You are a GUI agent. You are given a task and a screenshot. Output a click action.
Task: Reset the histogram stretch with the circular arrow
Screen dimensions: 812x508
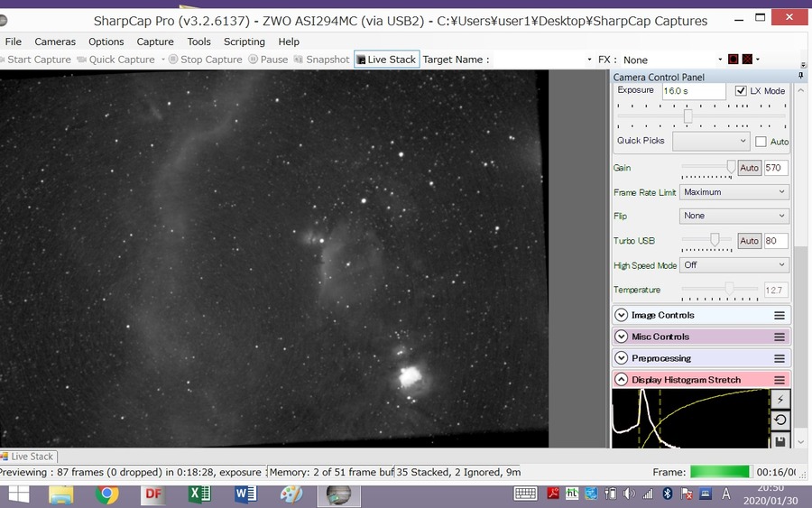coord(780,420)
